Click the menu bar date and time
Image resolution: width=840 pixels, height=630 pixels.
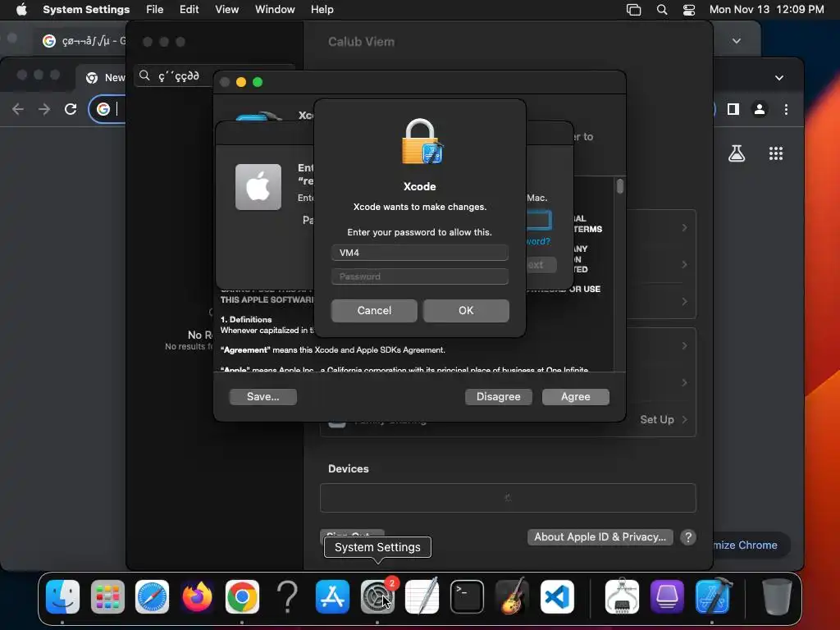[767, 9]
